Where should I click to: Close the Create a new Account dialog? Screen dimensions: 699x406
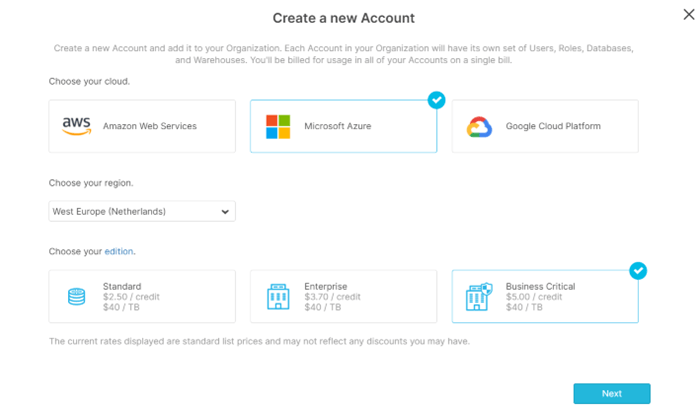point(688,13)
